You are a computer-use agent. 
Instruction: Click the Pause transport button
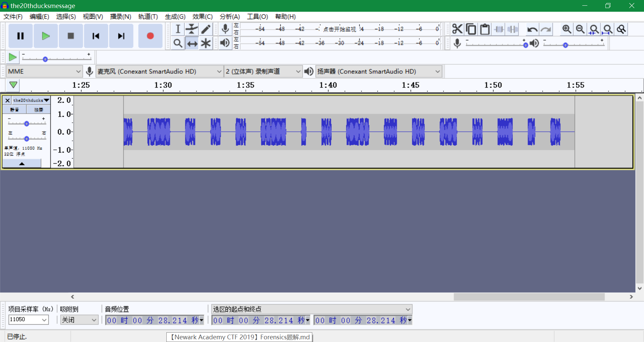pyautogui.click(x=20, y=36)
